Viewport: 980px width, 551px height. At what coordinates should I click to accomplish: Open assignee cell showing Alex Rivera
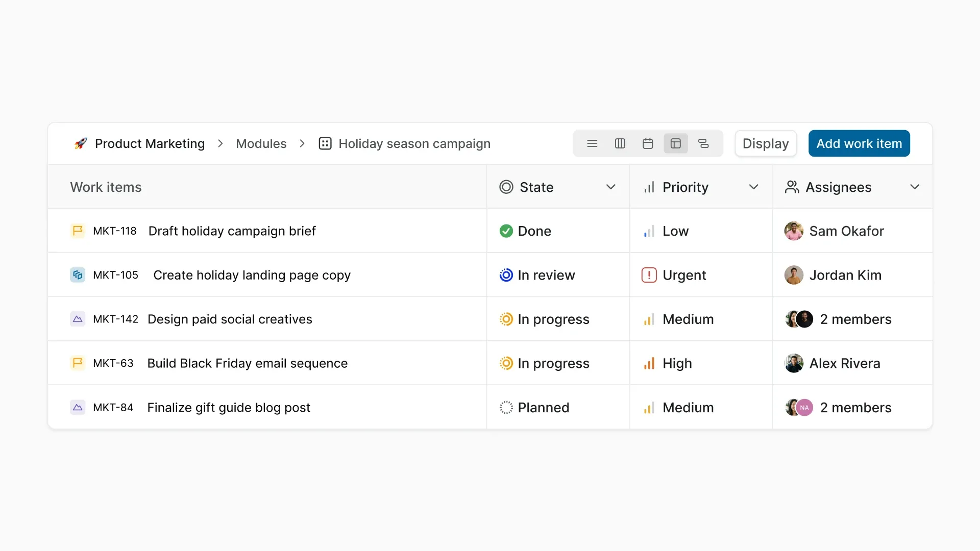pos(852,363)
